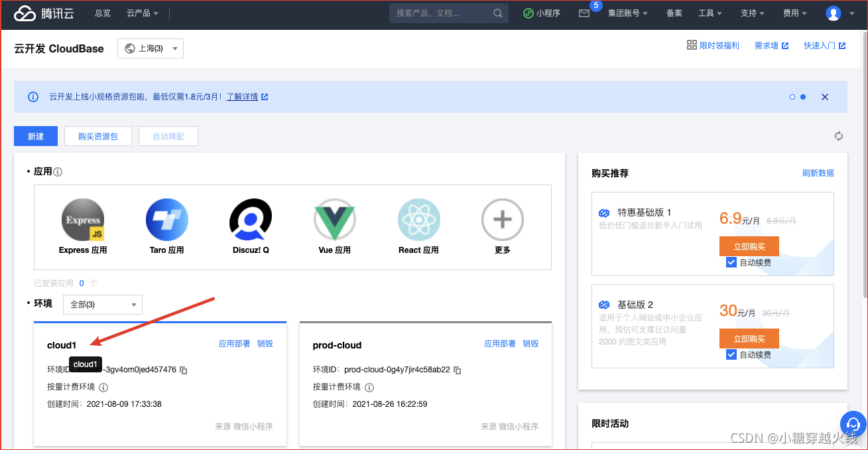Open the user avatar menu
Viewport: 868px width, 450px height.
(x=834, y=13)
